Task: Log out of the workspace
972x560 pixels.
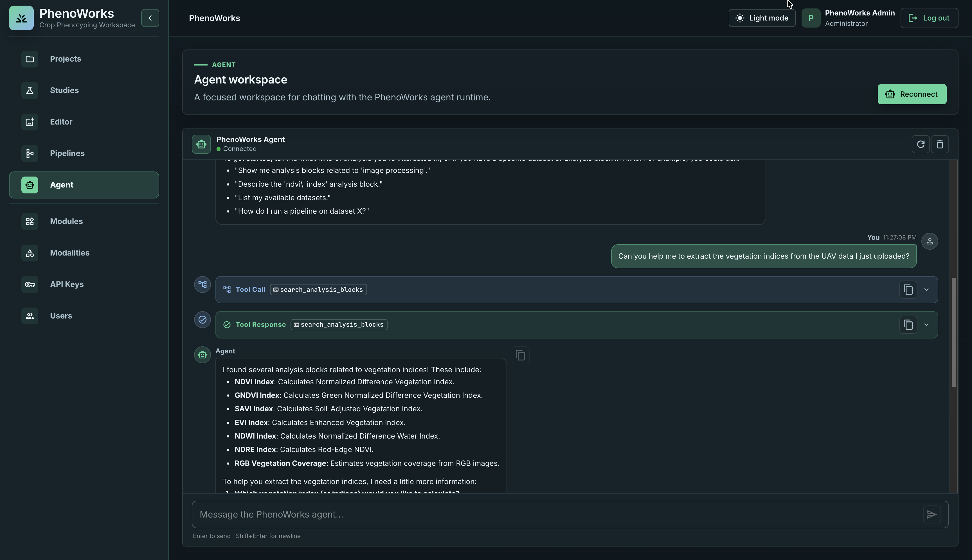Action: pyautogui.click(x=929, y=18)
